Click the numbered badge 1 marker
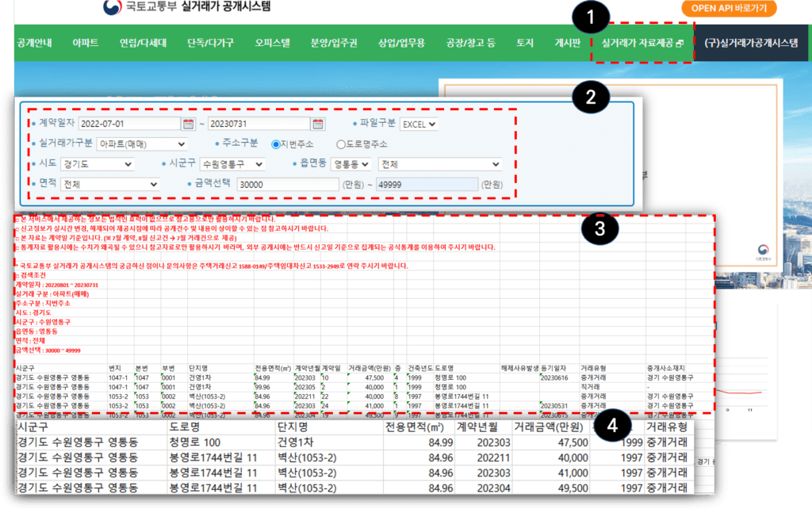812x509 pixels. click(595, 15)
